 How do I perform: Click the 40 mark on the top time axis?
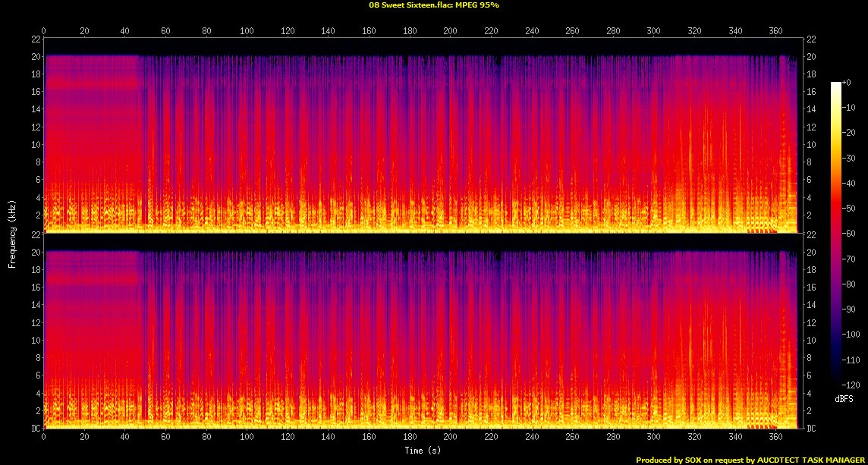click(125, 32)
